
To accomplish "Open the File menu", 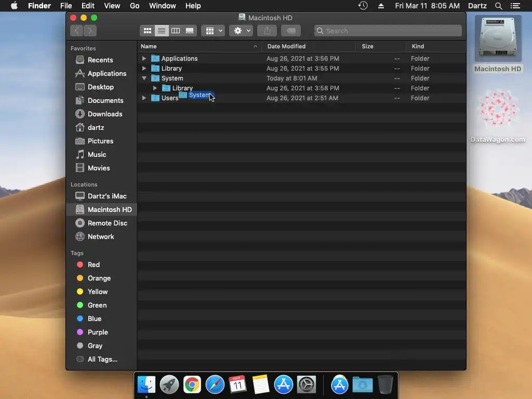I will click(x=66, y=6).
